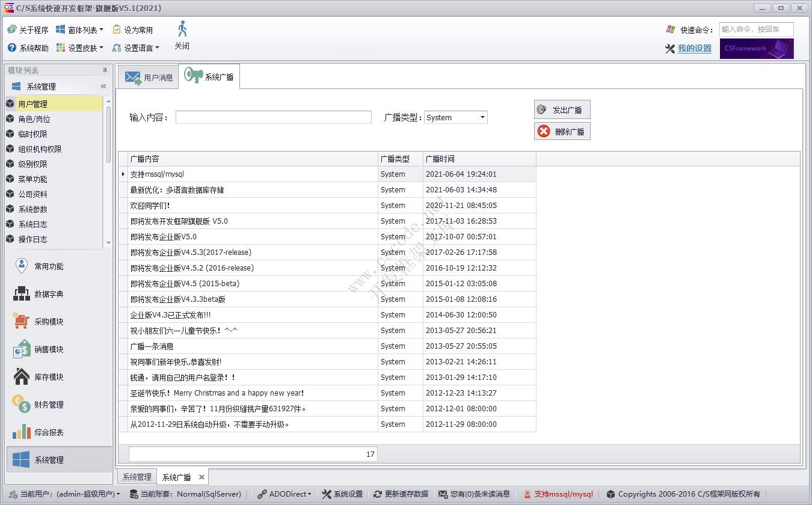
Task: Click the 关闭 close-window figure icon
Action: coord(182,29)
